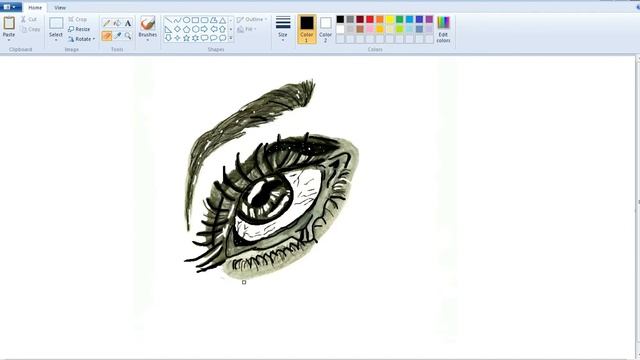Choose the Hexagon shape
The width and height of the screenshot is (640, 360).
coord(195,29)
